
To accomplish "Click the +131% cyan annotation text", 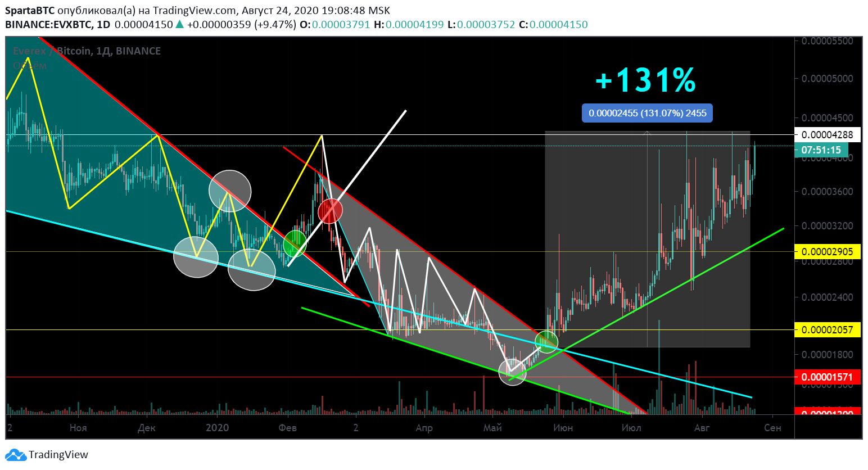I will (645, 80).
